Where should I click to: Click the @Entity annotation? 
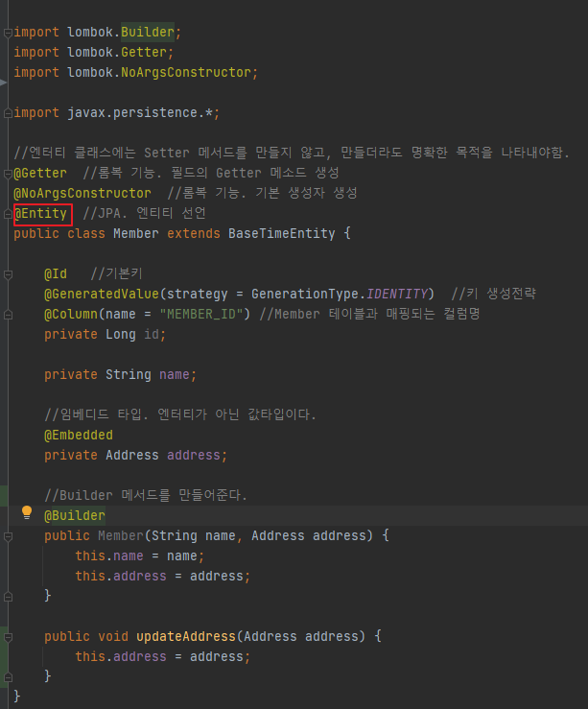[40, 213]
